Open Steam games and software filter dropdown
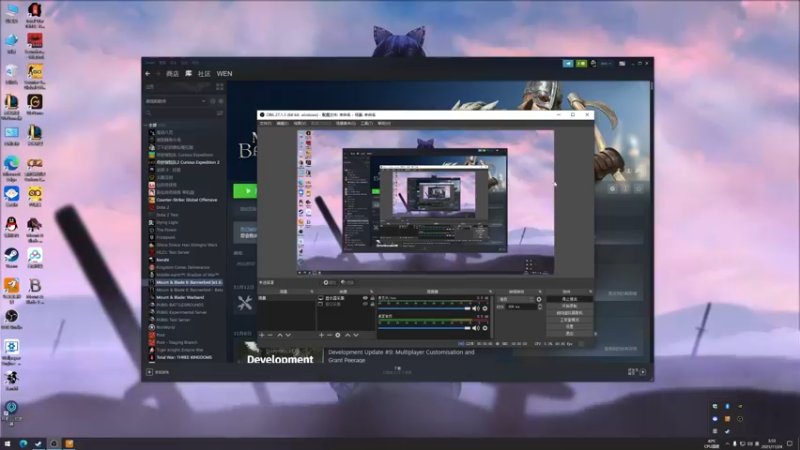 coord(176,101)
